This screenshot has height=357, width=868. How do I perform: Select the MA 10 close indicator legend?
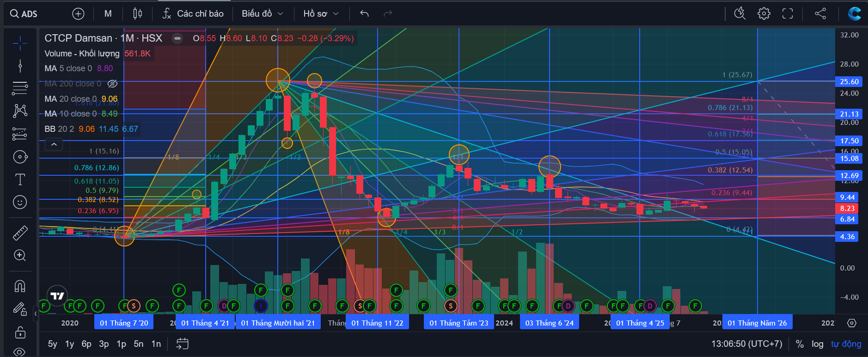tap(81, 114)
